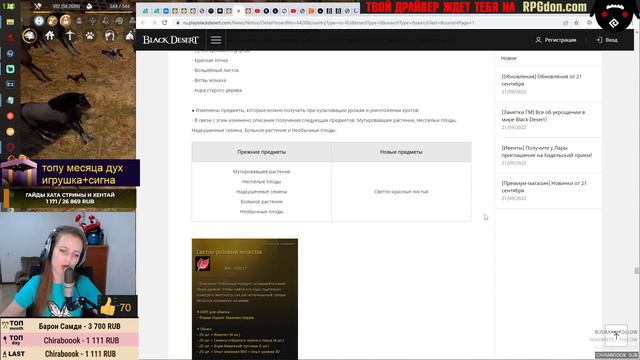Click the donation goal bar 1 171 / 26 869 RUB
Screen dimensions: 640x360
70,198
